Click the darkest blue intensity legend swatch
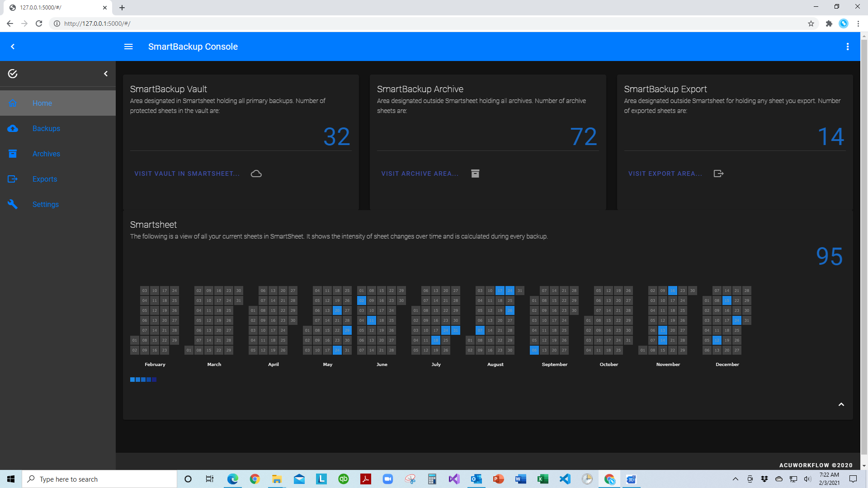The image size is (868, 488). pyautogui.click(x=154, y=380)
